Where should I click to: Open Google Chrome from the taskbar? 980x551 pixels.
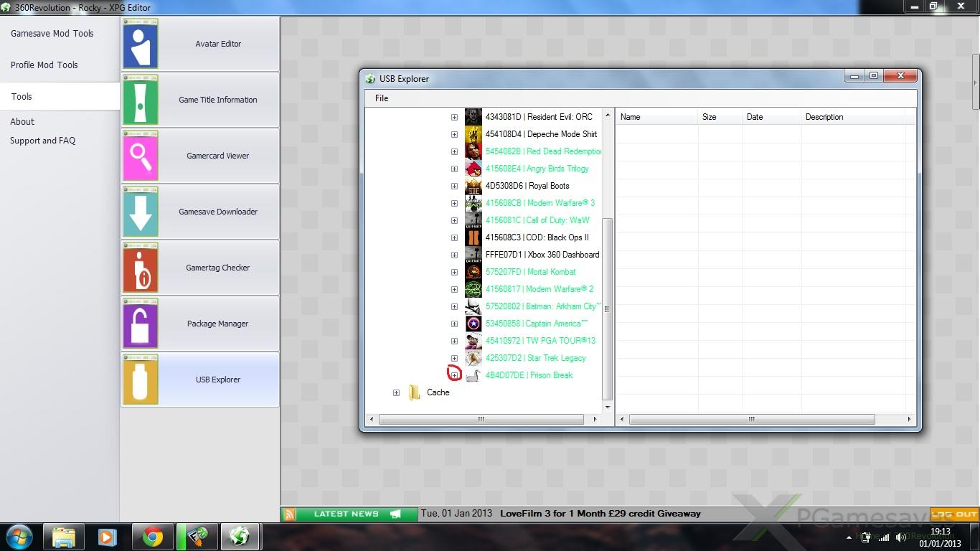point(152,537)
